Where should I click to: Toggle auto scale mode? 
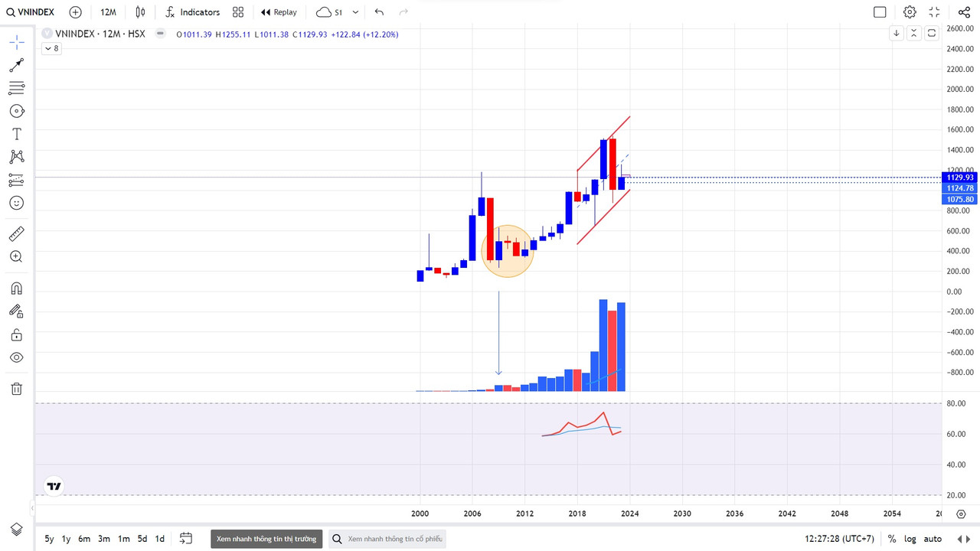[x=933, y=539]
